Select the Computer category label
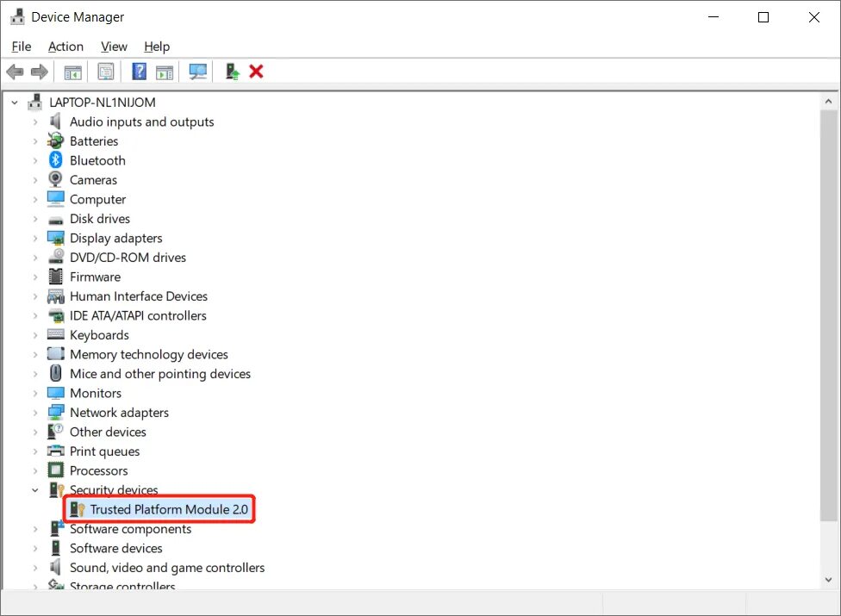This screenshot has width=841, height=616. (97, 199)
